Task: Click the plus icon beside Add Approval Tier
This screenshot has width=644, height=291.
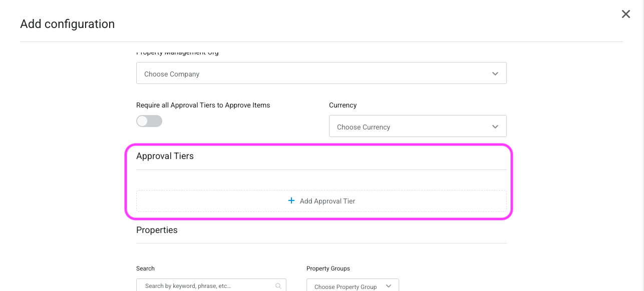Action: click(291, 200)
